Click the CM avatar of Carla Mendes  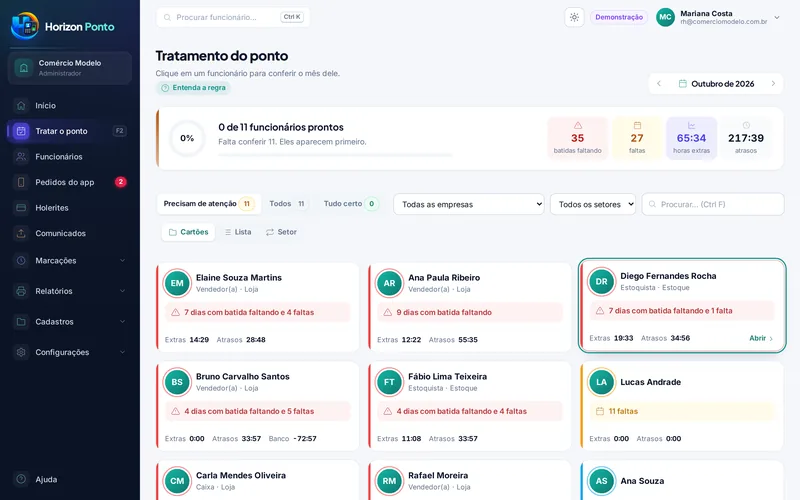point(177,481)
